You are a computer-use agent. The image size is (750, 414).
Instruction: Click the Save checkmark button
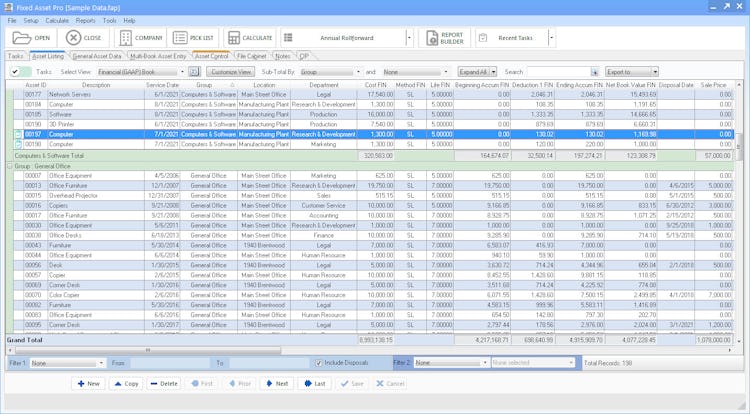(352, 383)
